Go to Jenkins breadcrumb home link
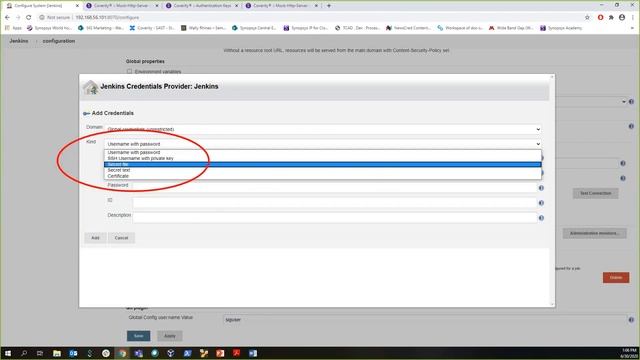Image resolution: width=640 pixels, height=360 pixels. pyautogui.click(x=19, y=41)
